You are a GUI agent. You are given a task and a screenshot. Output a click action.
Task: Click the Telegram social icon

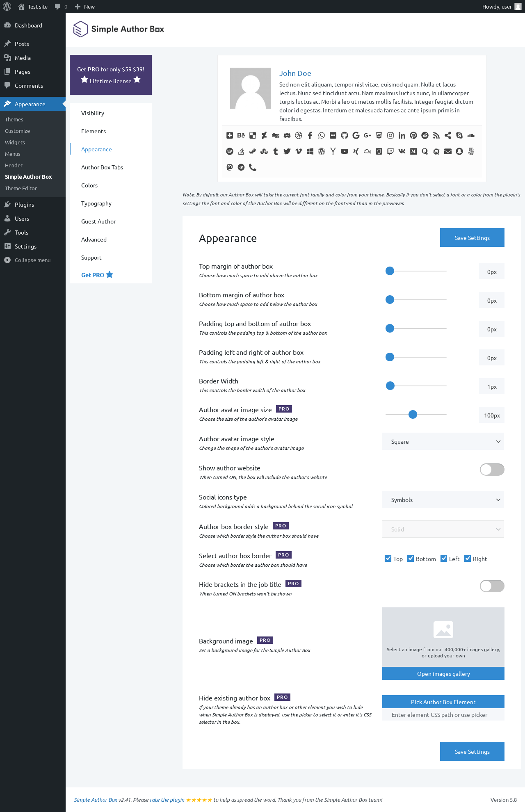[241, 167]
